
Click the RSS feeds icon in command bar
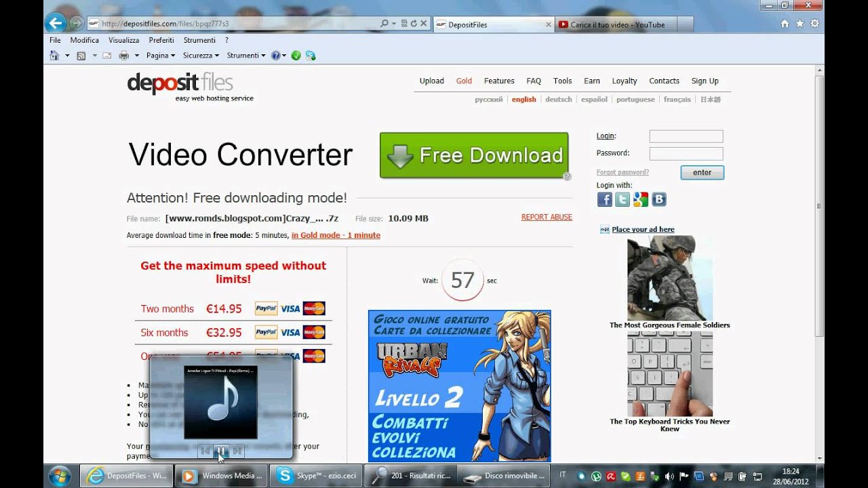point(81,56)
